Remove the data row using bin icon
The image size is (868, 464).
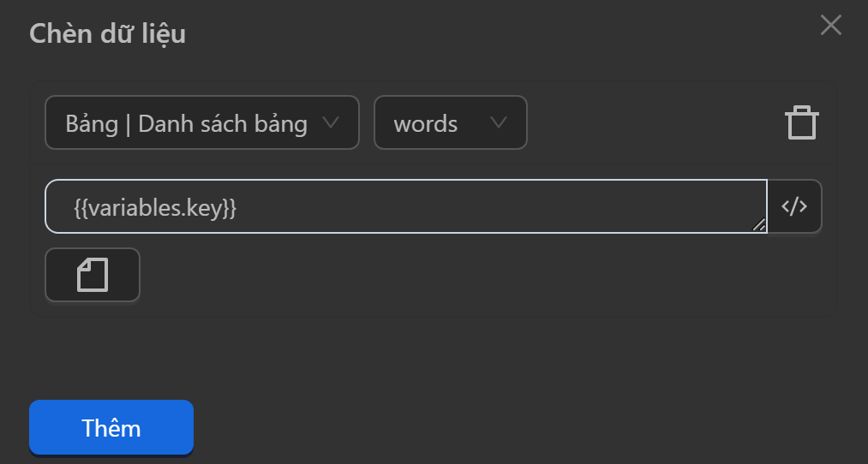click(801, 123)
